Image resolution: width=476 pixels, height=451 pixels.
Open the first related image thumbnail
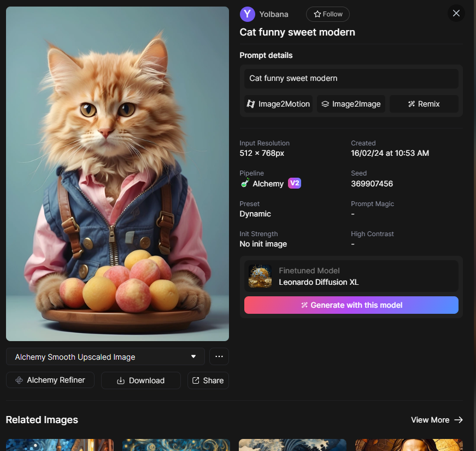[60, 444]
